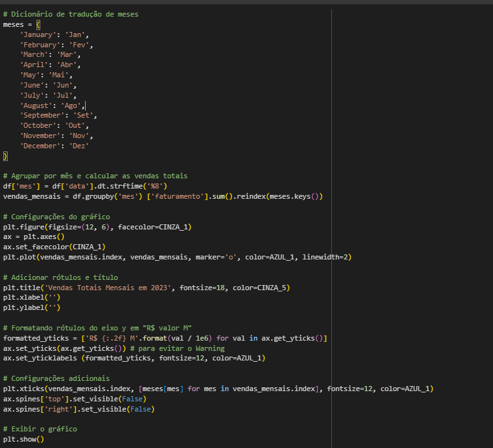Click the entry 'March': 'Mar'

(51, 55)
